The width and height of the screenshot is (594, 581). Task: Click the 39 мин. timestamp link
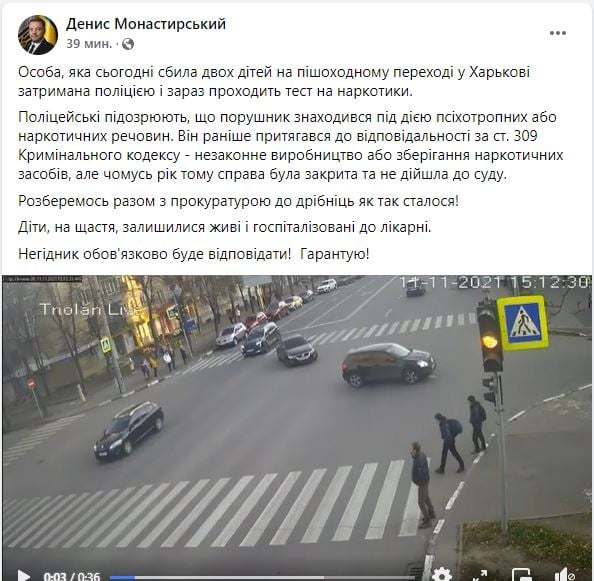click(89, 44)
